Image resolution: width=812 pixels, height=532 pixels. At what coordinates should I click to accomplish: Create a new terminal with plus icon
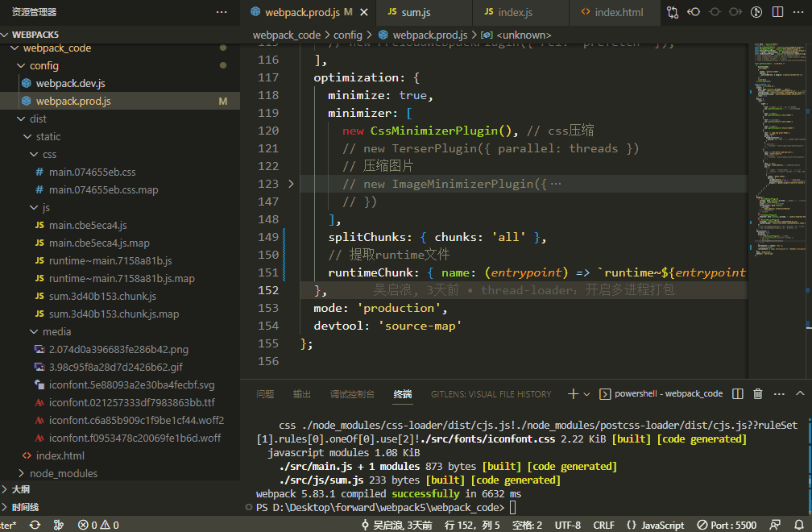click(x=573, y=394)
